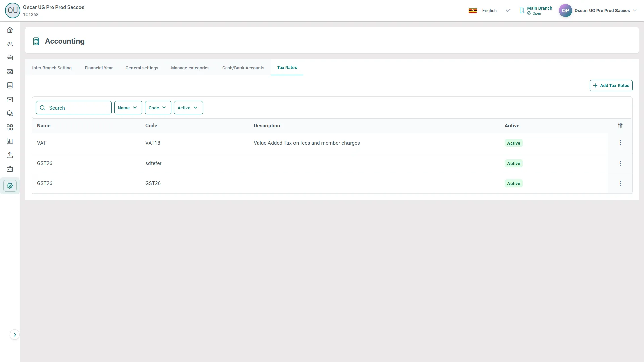Screen dimensions: 644x362
Task: Open the Code filter dropdown
Action: click(158, 108)
